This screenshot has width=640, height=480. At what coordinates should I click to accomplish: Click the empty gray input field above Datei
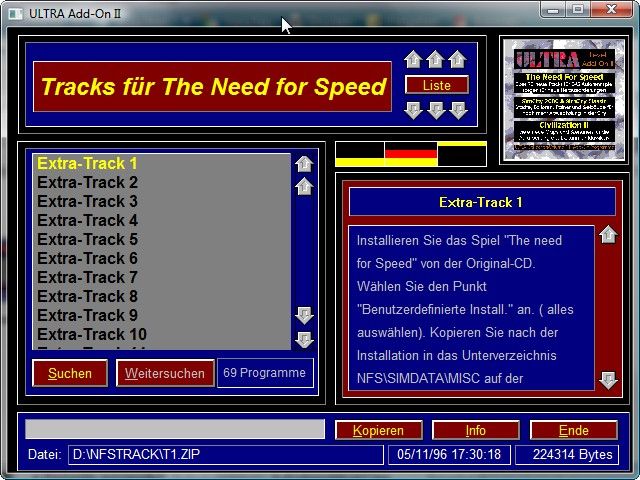(175, 429)
